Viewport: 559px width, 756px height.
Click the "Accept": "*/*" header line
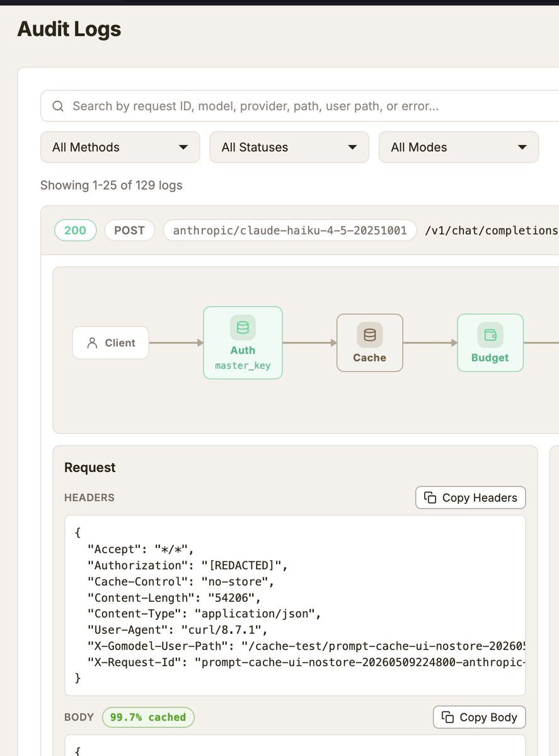click(141, 549)
